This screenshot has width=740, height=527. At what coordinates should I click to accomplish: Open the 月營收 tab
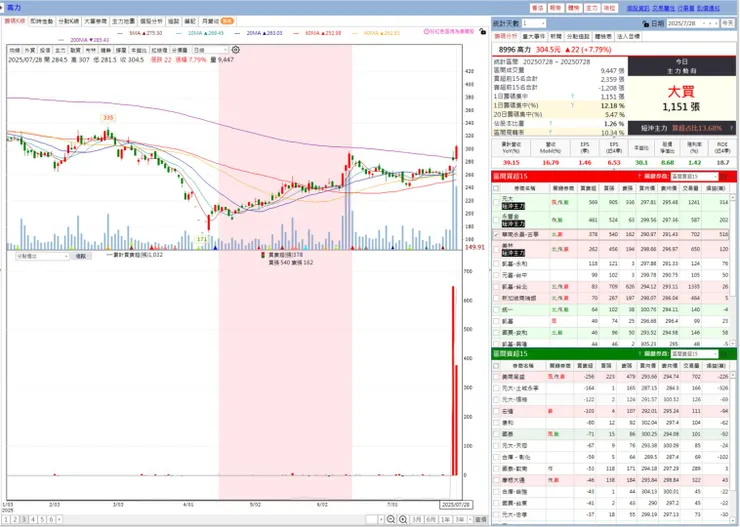[x=217, y=21]
